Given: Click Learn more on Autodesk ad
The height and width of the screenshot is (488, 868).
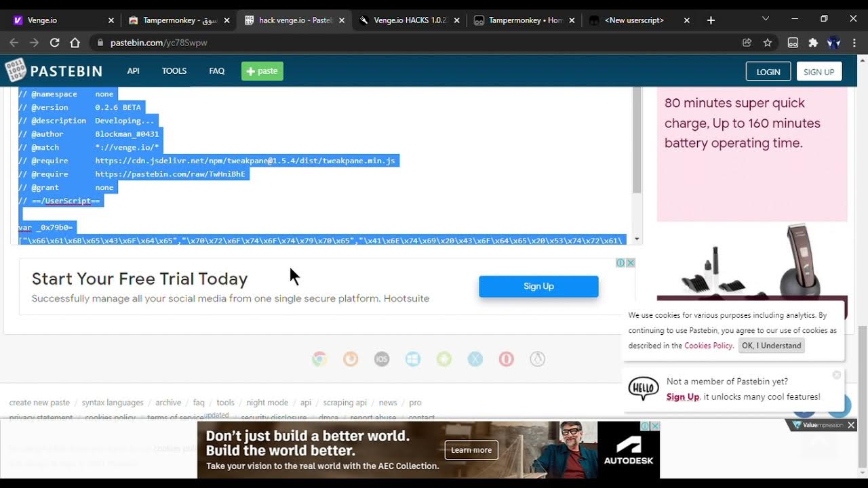Looking at the screenshot, I should (471, 450).
